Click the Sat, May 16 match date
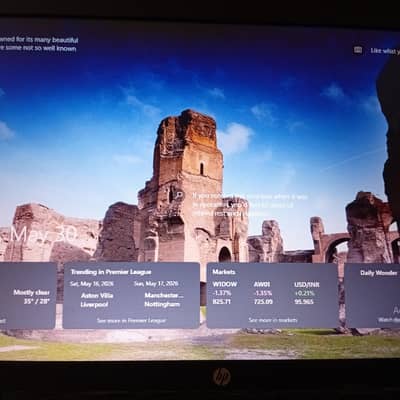Viewport: 400px width, 400px height. [92, 284]
